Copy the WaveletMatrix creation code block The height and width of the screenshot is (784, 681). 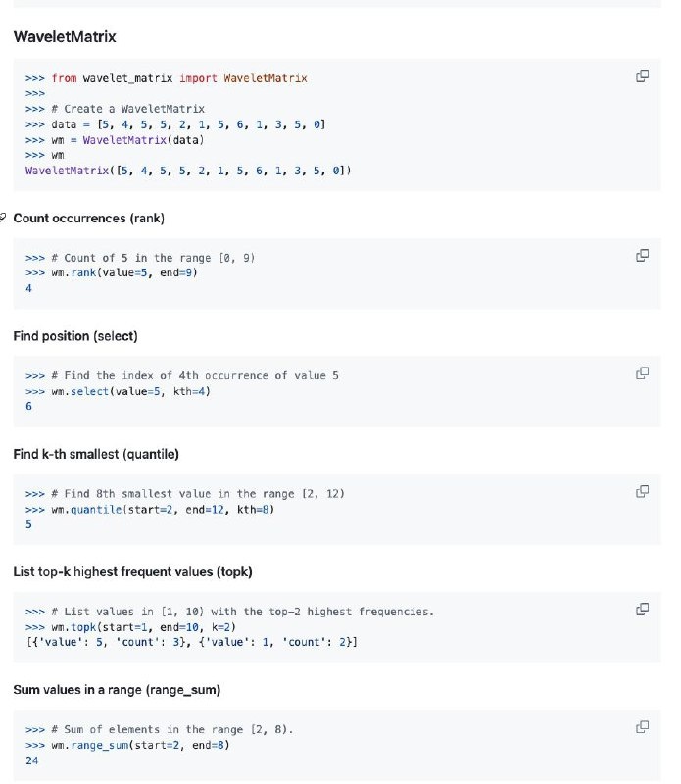tap(642, 77)
